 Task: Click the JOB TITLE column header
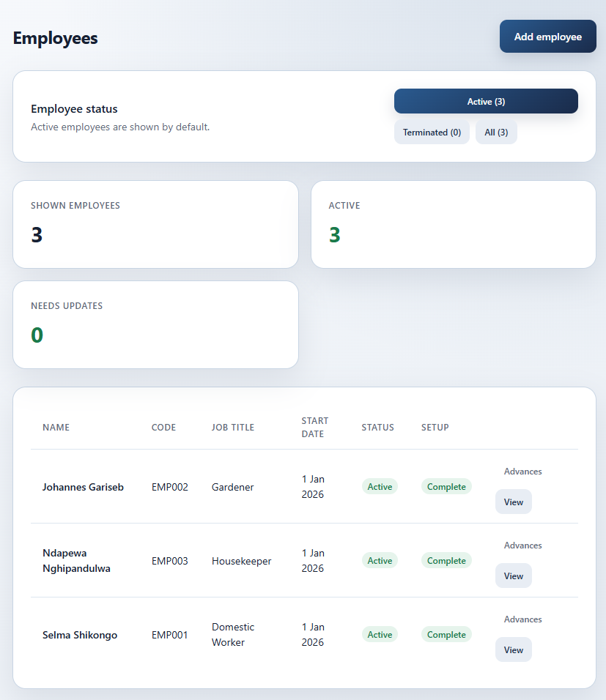(233, 427)
